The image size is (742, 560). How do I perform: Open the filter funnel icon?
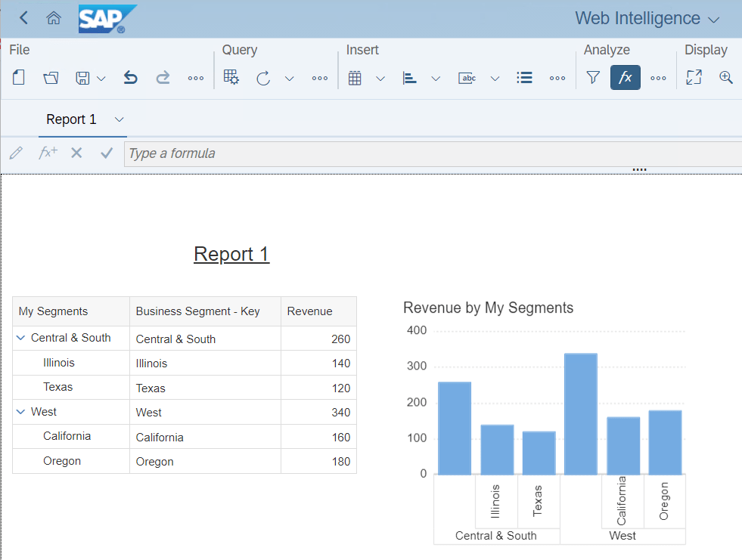tap(593, 77)
